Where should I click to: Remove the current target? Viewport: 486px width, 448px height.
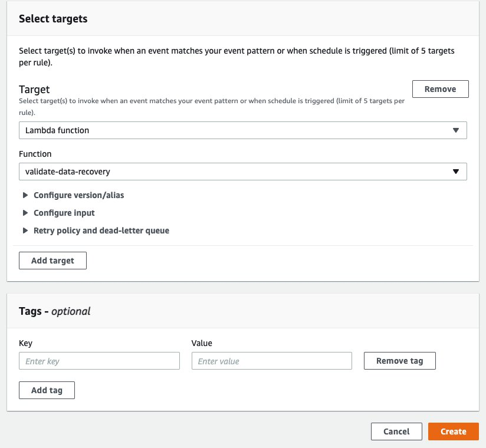click(440, 89)
